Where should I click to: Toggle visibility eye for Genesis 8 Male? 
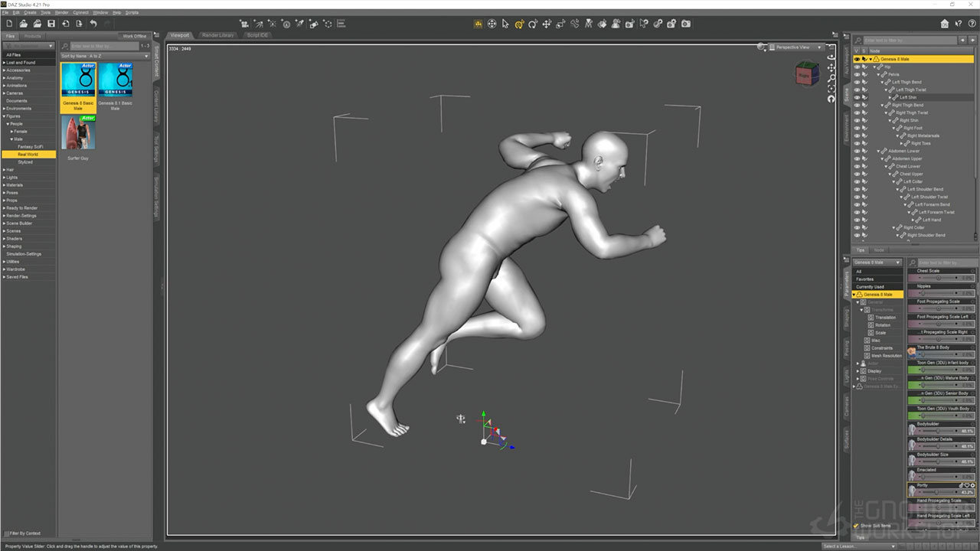[x=857, y=59]
